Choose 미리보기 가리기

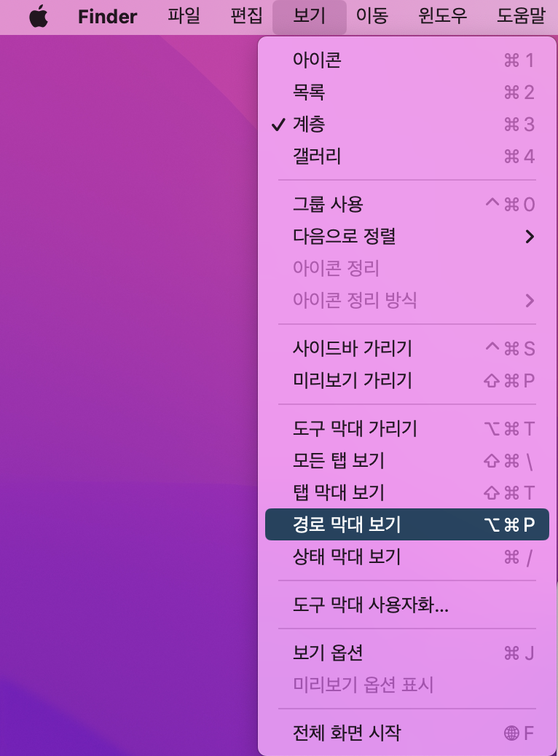click(407, 380)
